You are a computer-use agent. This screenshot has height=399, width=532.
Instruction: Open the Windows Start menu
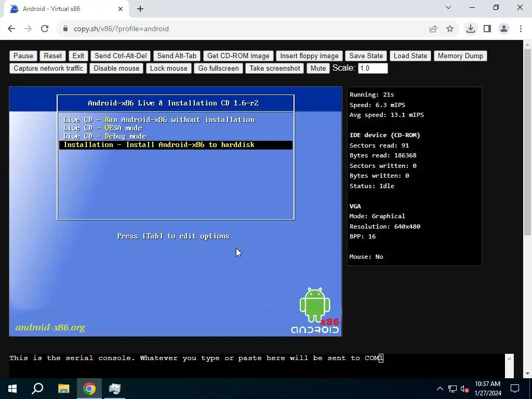coord(12,389)
